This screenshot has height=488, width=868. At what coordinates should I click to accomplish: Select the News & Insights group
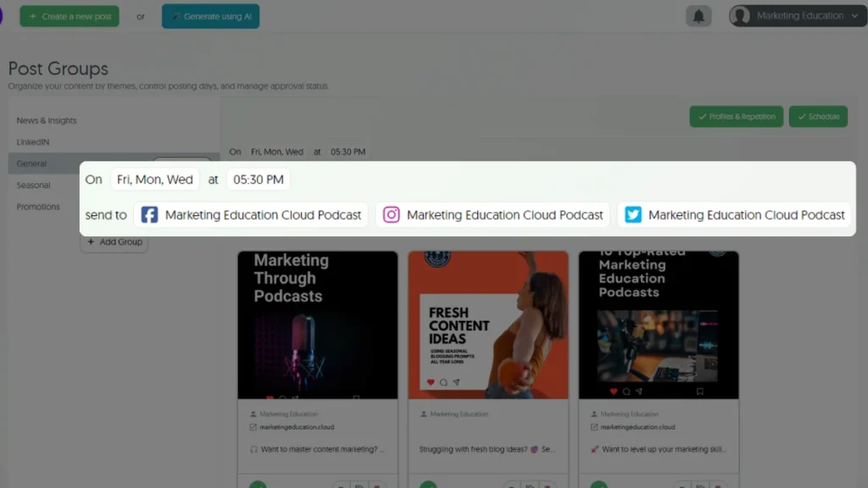pos(47,120)
